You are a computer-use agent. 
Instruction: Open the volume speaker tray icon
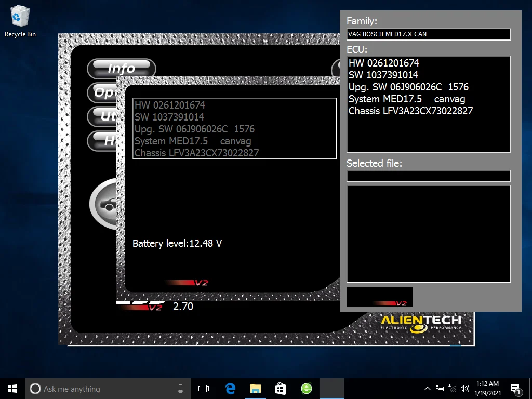[x=465, y=389]
